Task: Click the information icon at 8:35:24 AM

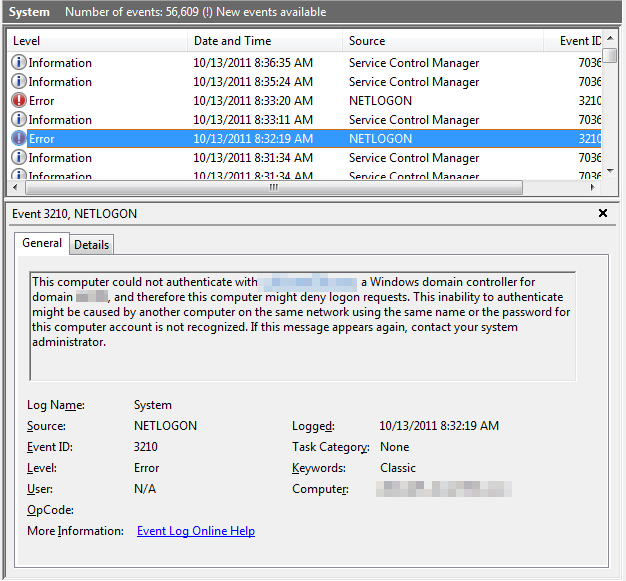Action: pyautogui.click(x=19, y=82)
